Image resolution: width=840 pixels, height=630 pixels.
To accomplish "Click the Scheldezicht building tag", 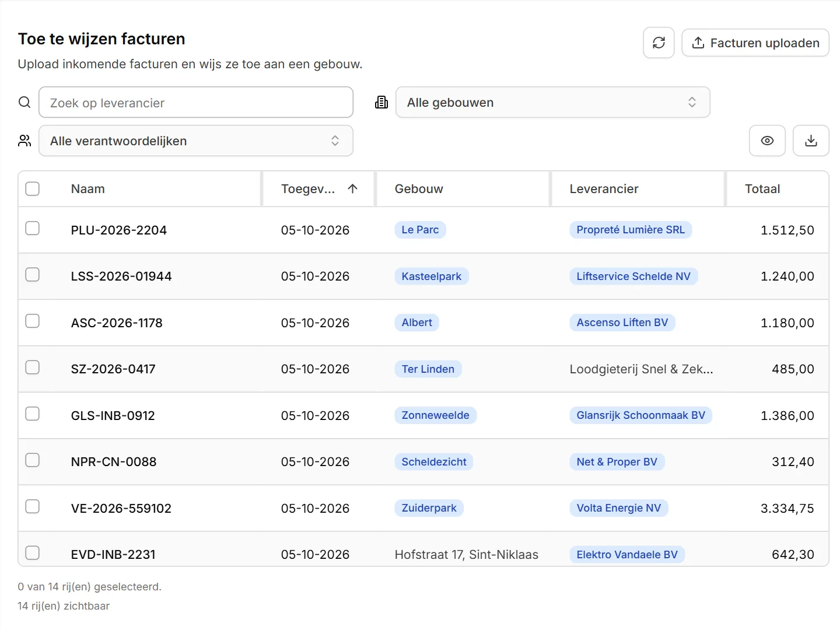I will (434, 462).
